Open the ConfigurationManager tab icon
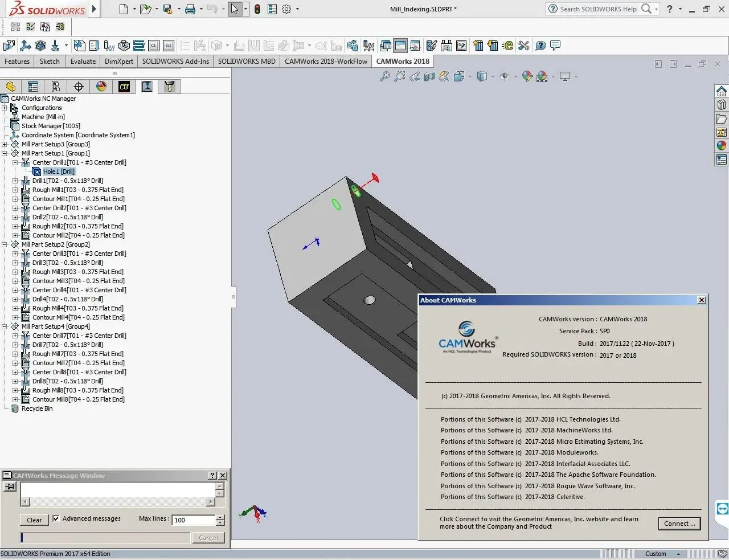The image size is (729, 560). (x=56, y=87)
